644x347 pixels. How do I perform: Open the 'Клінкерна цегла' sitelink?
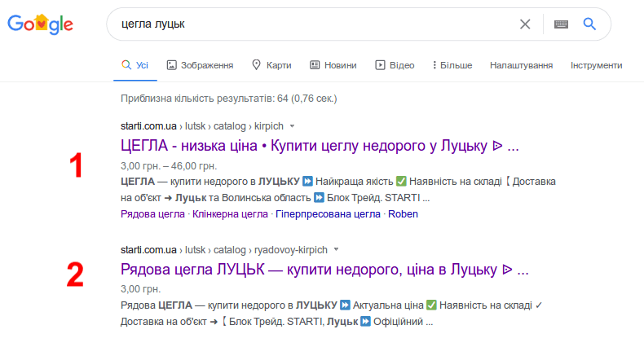[230, 214]
